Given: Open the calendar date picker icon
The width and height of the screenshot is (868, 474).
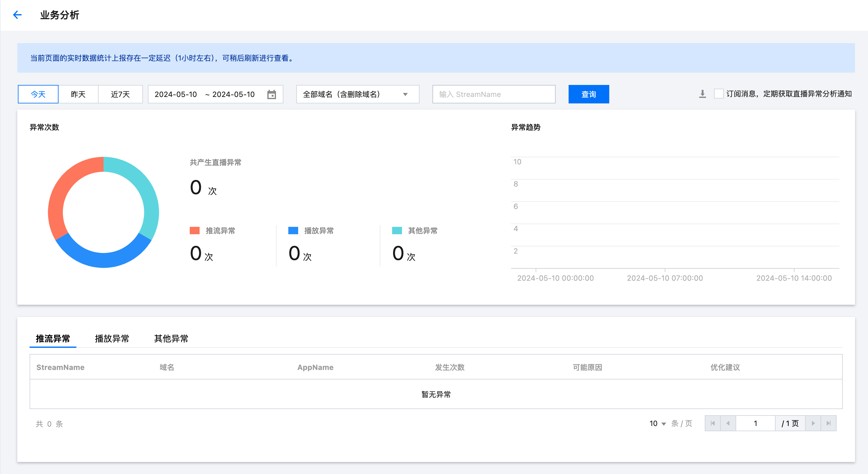Looking at the screenshot, I should click(x=271, y=94).
